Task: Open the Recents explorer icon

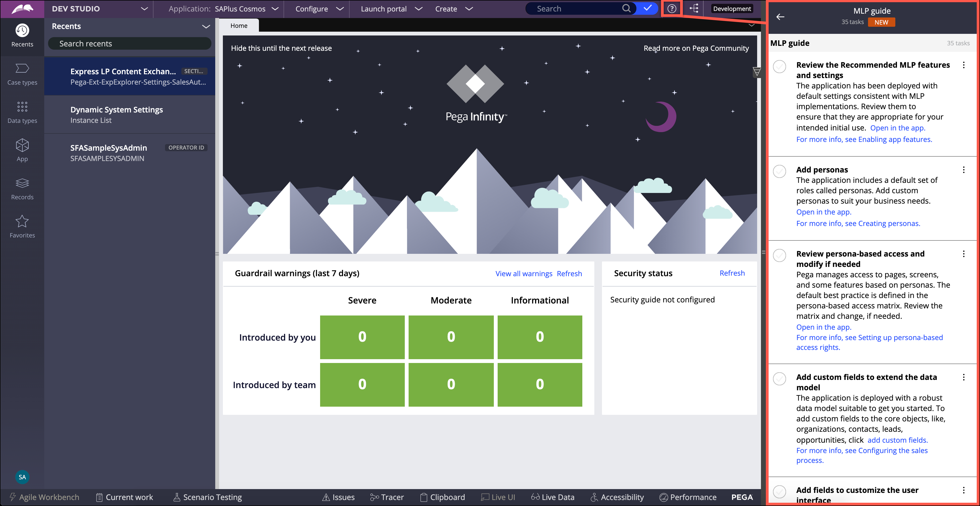Action: coord(22,35)
